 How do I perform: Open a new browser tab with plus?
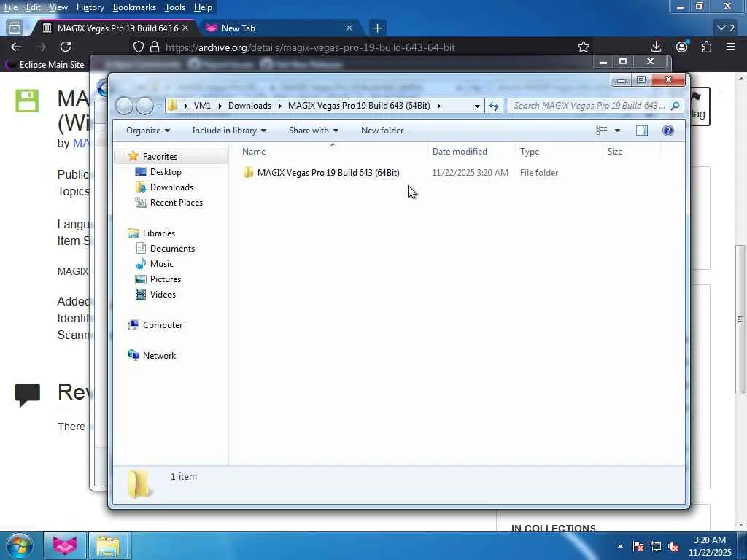(x=377, y=28)
